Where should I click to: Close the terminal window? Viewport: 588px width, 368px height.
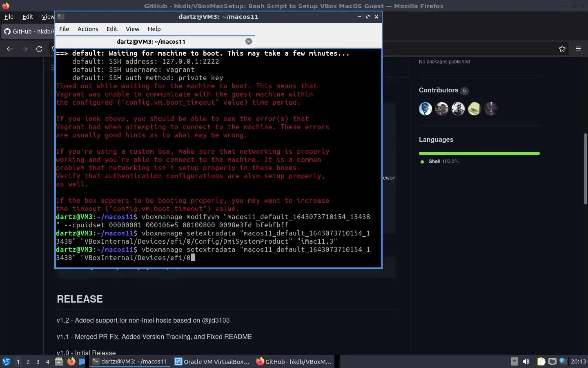[x=376, y=17]
